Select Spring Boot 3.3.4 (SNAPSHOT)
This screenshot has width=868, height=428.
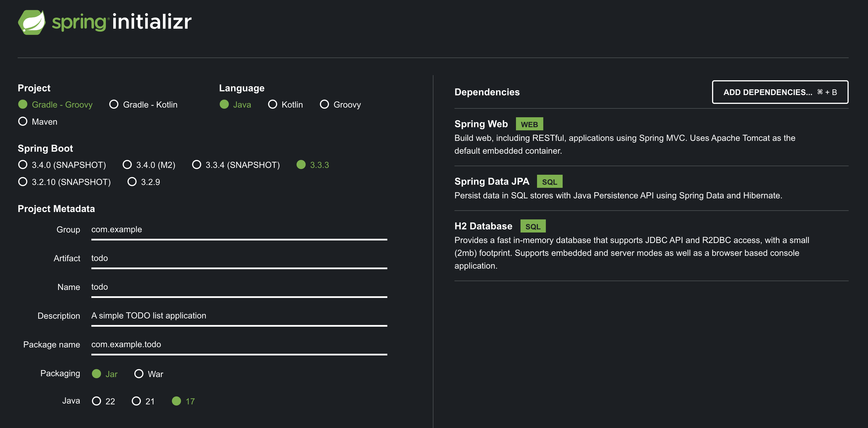196,165
